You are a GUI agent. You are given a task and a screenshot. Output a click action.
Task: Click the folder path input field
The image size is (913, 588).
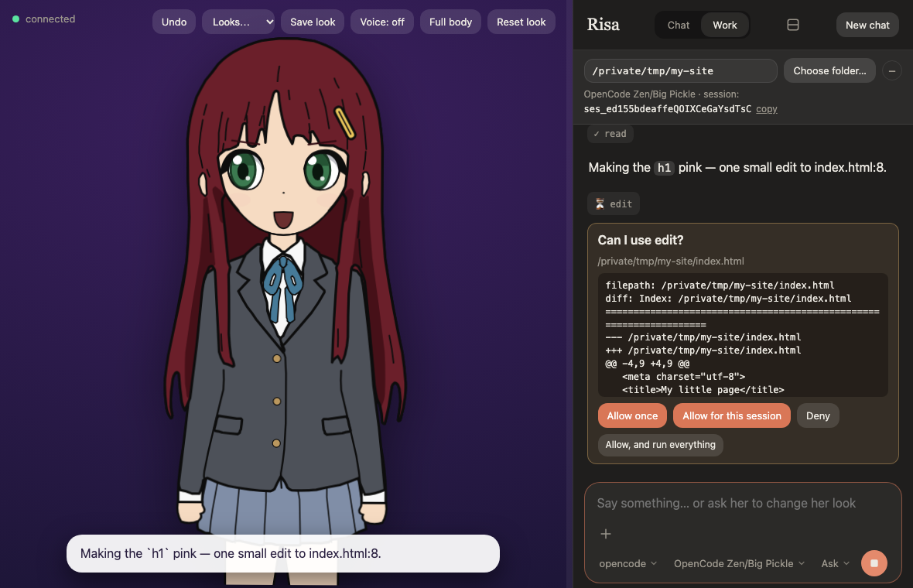(681, 71)
